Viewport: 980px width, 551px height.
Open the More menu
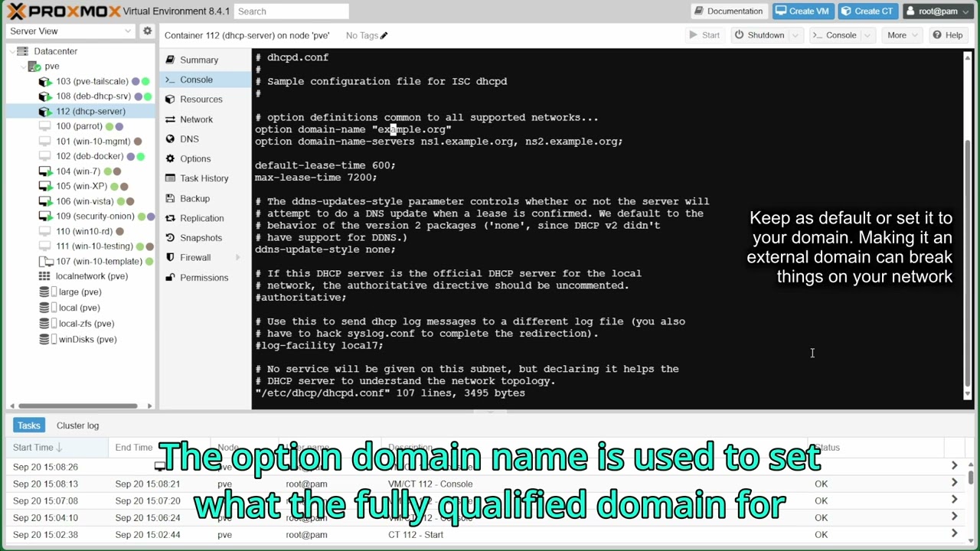click(x=902, y=35)
